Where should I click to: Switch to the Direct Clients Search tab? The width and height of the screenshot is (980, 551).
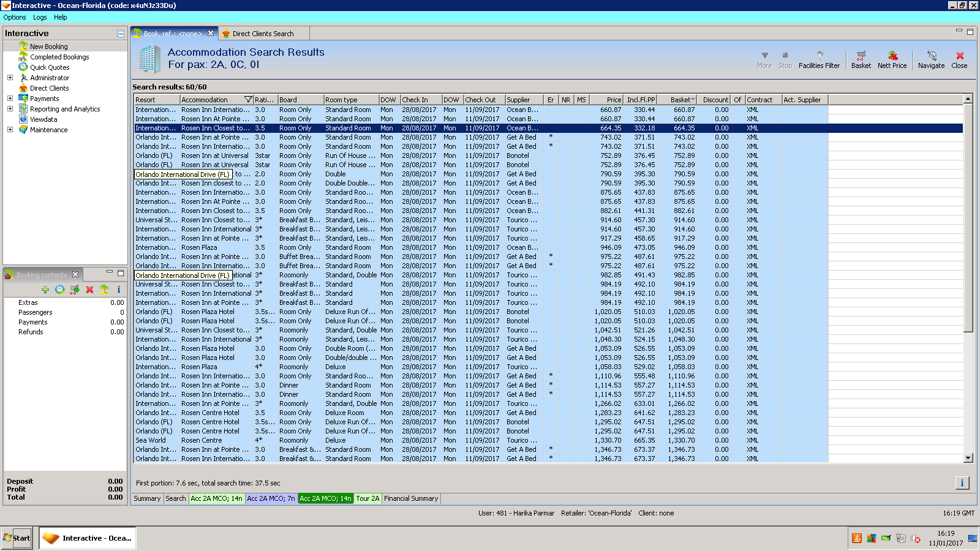click(x=263, y=34)
